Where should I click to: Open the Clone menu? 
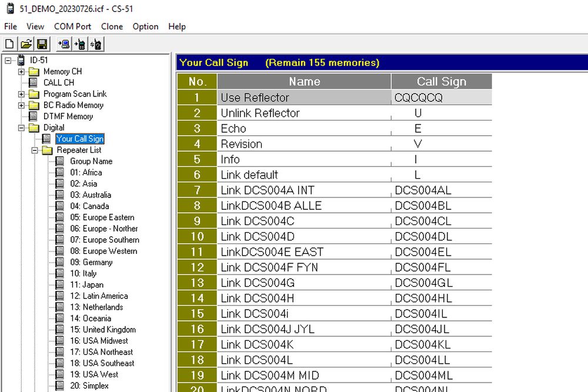point(112,26)
